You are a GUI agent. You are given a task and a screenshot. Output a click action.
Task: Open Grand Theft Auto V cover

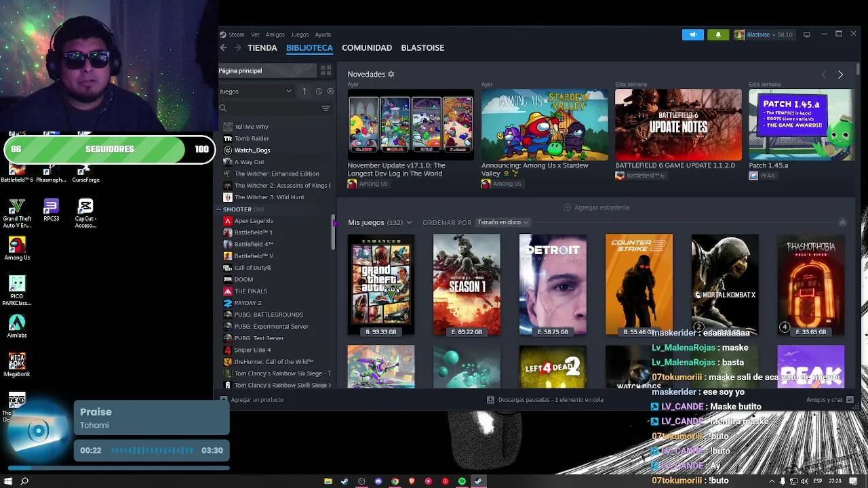[381, 285]
